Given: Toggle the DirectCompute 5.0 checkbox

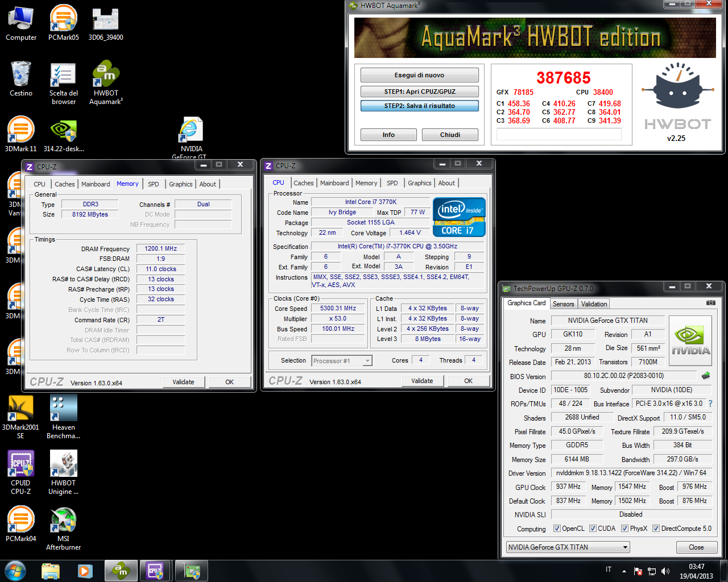Looking at the screenshot, I should [x=656, y=529].
